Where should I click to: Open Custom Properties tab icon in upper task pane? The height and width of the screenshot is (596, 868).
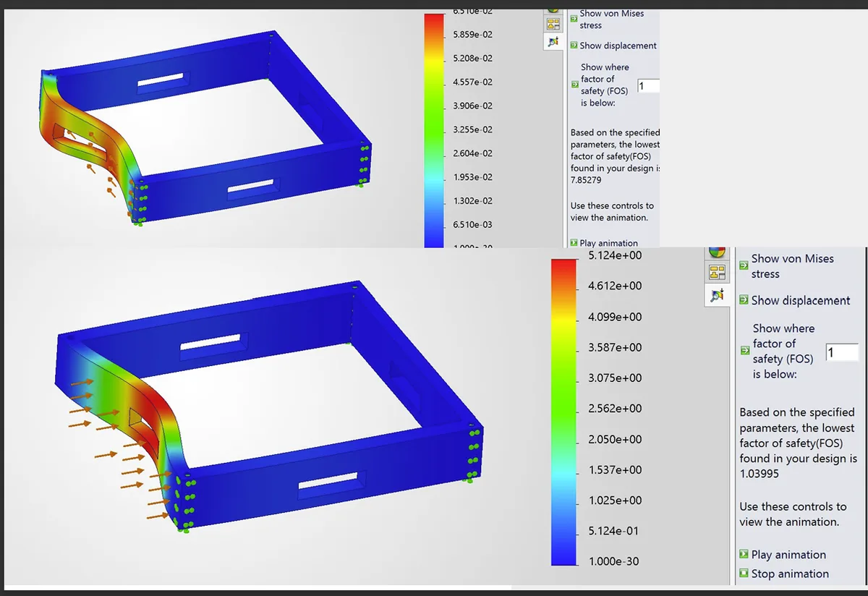click(553, 24)
